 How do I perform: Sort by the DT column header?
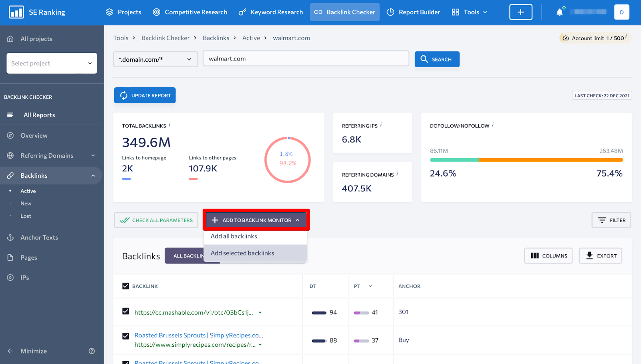point(313,286)
